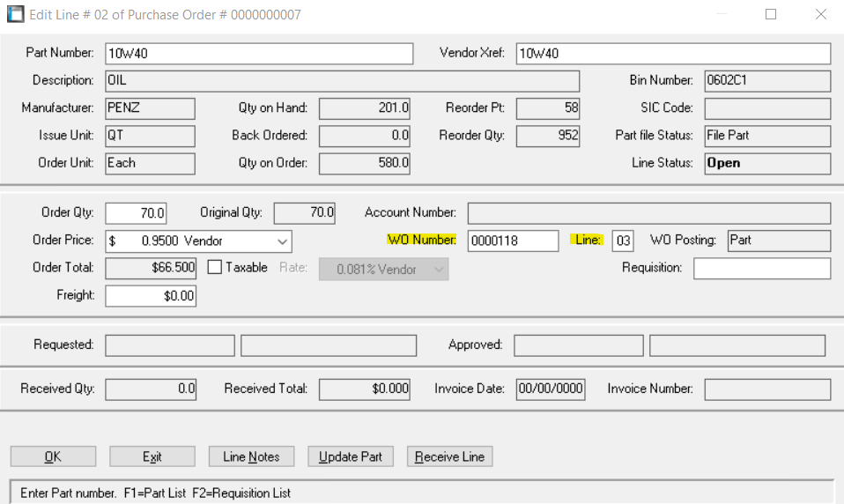This screenshot has height=504, width=844.
Task: Click the Receive Line button
Action: point(449,456)
